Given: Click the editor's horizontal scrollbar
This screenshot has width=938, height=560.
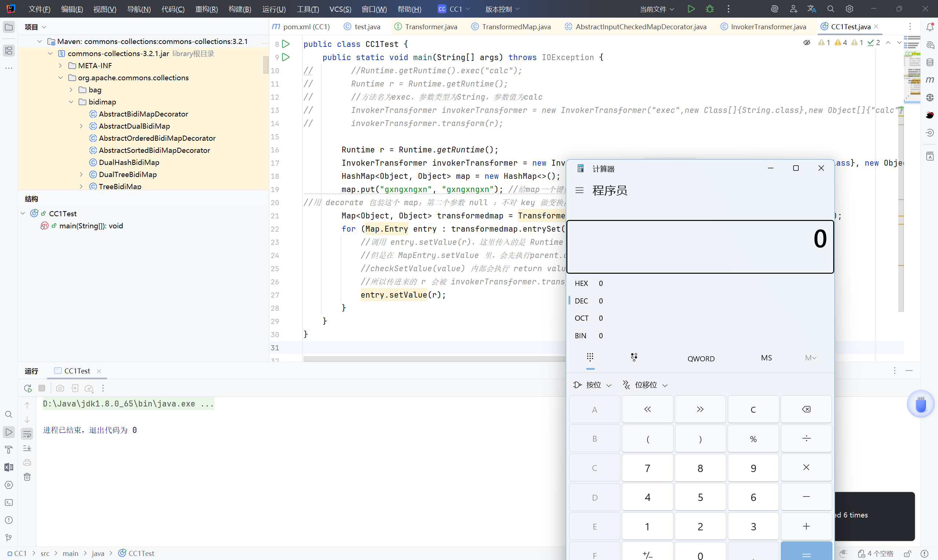Looking at the screenshot, I should click(x=434, y=358).
